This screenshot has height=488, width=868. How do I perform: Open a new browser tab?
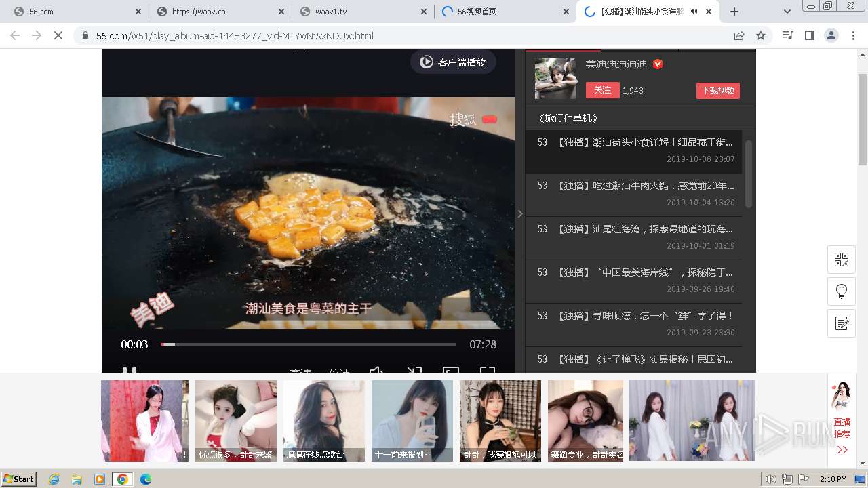click(x=734, y=12)
